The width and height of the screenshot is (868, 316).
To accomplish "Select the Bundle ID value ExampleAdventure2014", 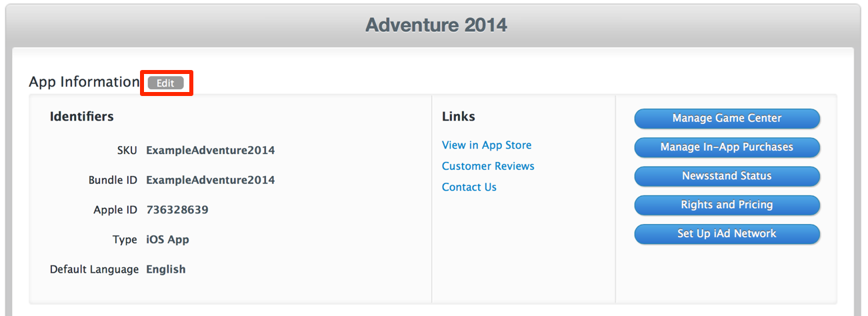I will (x=211, y=180).
